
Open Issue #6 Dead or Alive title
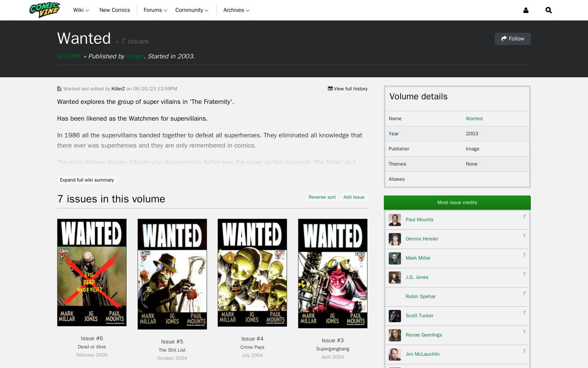pyautogui.click(x=92, y=347)
